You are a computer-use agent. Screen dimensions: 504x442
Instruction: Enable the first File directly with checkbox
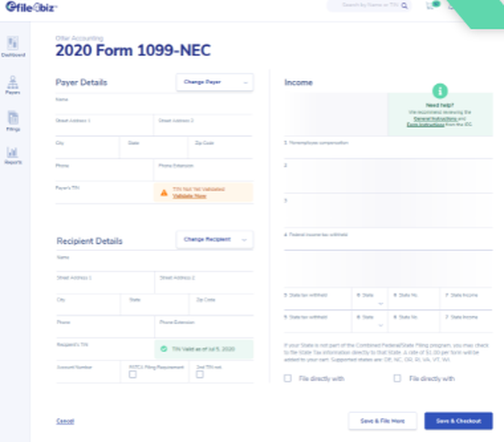coord(288,378)
